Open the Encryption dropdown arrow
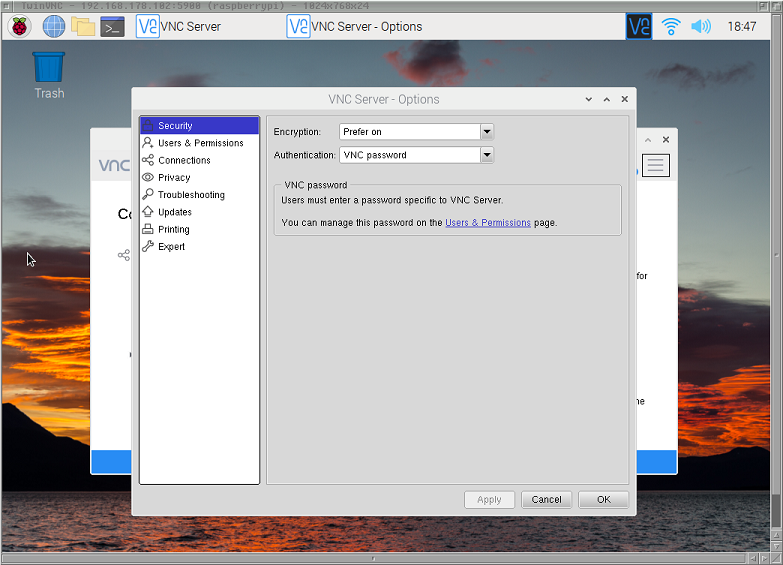 click(x=487, y=132)
